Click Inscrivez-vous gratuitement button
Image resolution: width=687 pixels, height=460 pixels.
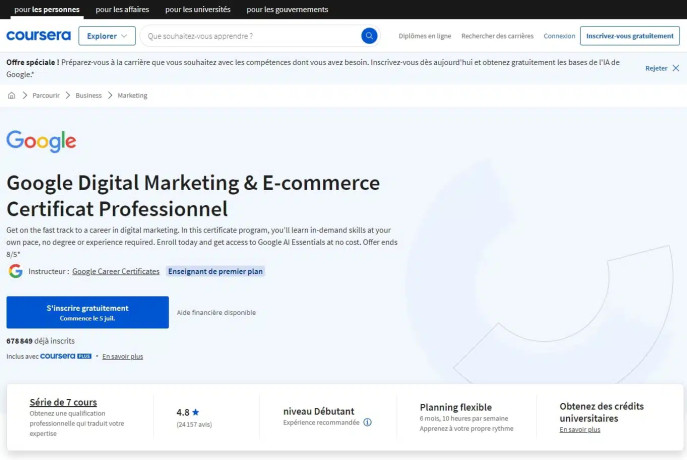pyautogui.click(x=630, y=36)
